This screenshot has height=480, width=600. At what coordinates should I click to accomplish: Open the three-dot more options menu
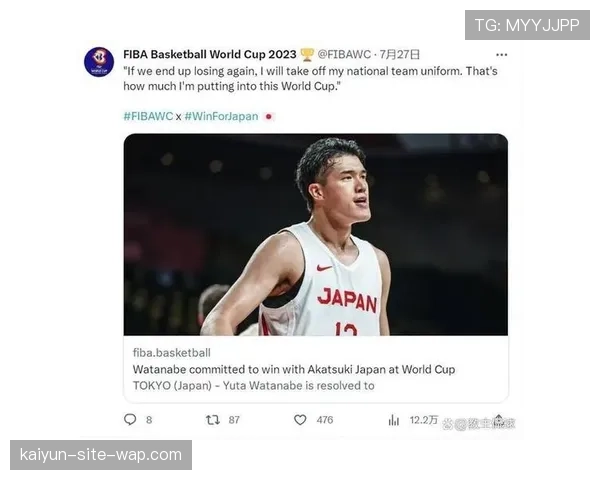[501, 54]
